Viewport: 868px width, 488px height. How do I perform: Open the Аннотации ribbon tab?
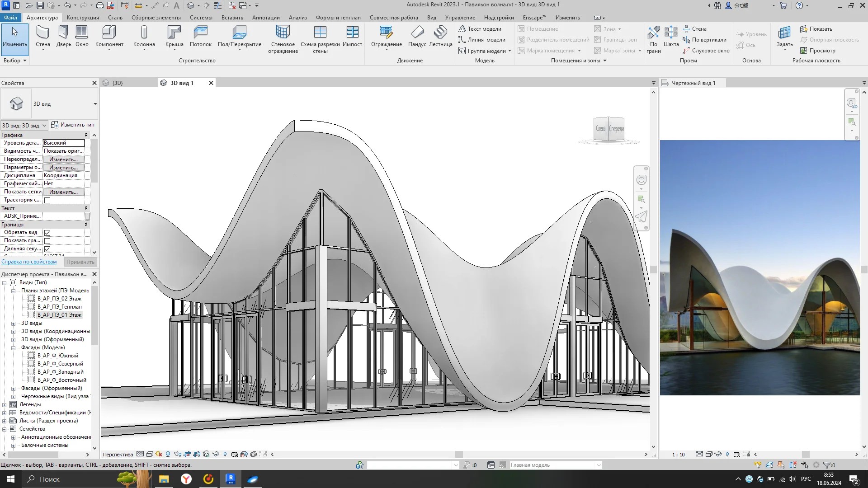pyautogui.click(x=265, y=18)
